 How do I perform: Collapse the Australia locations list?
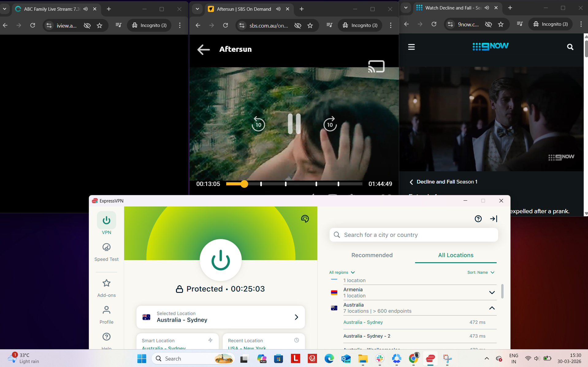pyautogui.click(x=492, y=308)
